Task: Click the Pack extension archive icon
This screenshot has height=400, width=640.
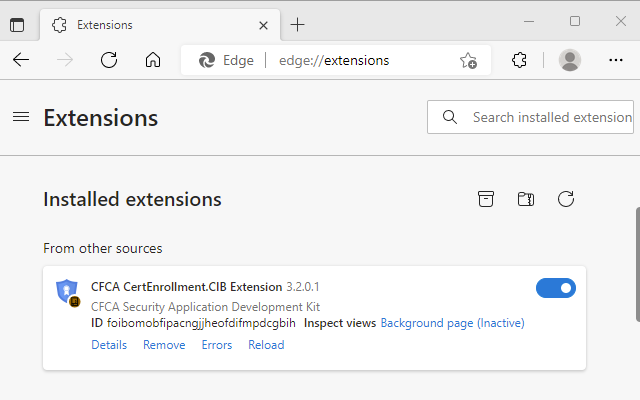Action: tap(486, 199)
